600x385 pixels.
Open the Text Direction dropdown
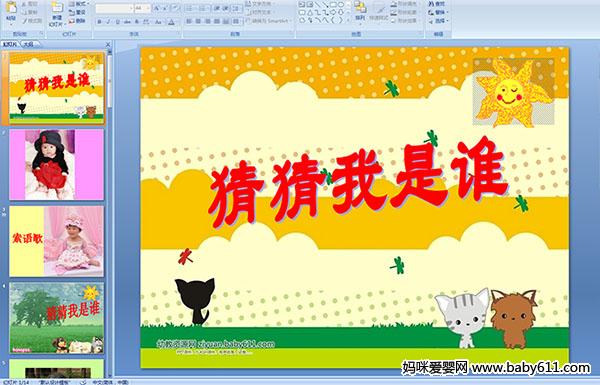tap(261, 4)
